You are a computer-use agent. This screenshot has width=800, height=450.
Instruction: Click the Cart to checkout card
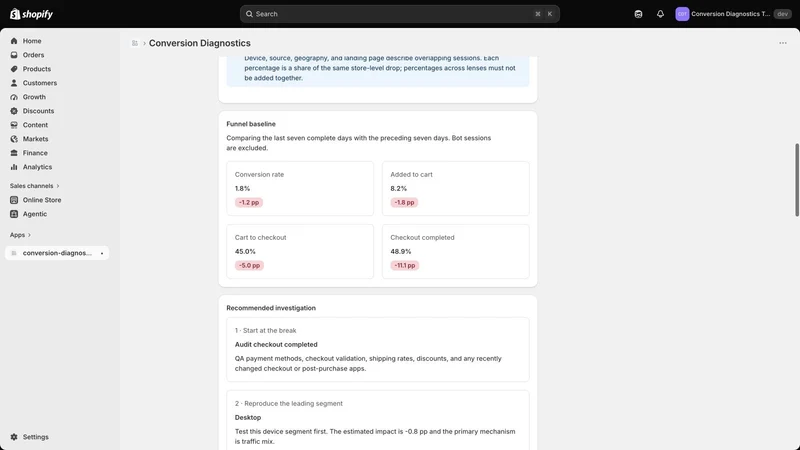[300, 252]
